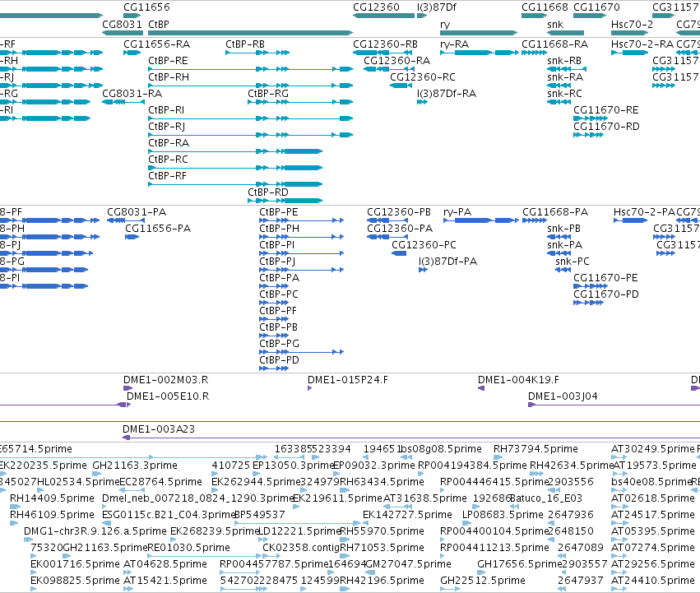Click the CtBP-RB transcript label
The height and width of the screenshot is (593, 700).
pyautogui.click(x=245, y=44)
